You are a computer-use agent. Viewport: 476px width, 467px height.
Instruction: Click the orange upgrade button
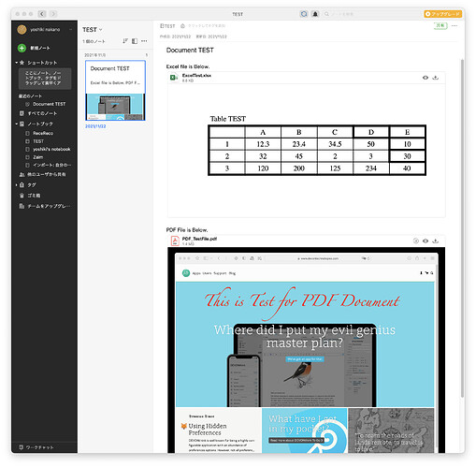click(x=442, y=14)
